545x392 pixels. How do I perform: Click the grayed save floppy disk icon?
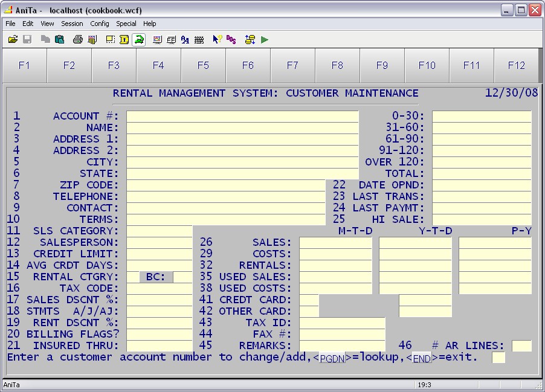pyautogui.click(x=27, y=40)
